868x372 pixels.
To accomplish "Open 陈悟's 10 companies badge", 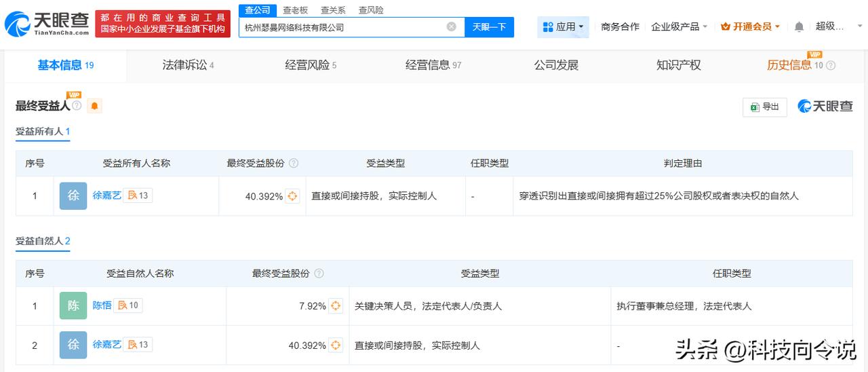I will [x=128, y=305].
